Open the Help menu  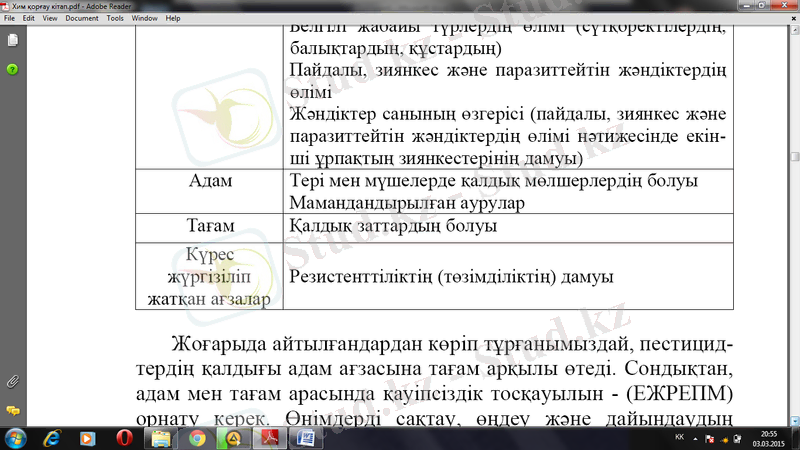(173, 18)
